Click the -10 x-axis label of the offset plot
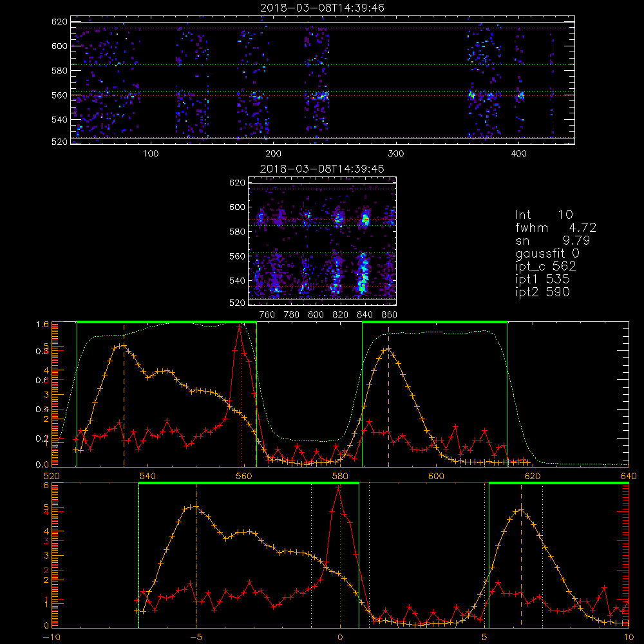The height and width of the screenshot is (644, 644). pos(52,637)
